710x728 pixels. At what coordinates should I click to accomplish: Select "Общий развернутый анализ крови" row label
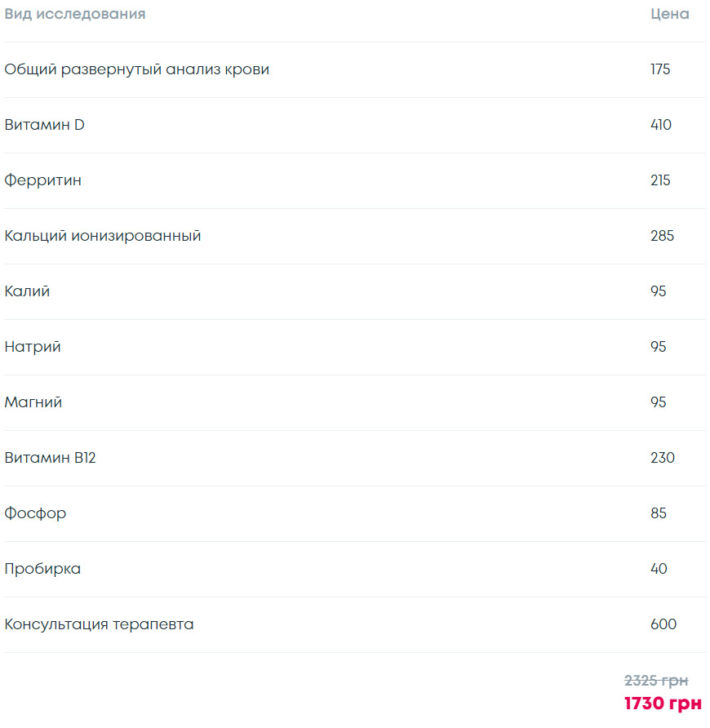pos(137,69)
